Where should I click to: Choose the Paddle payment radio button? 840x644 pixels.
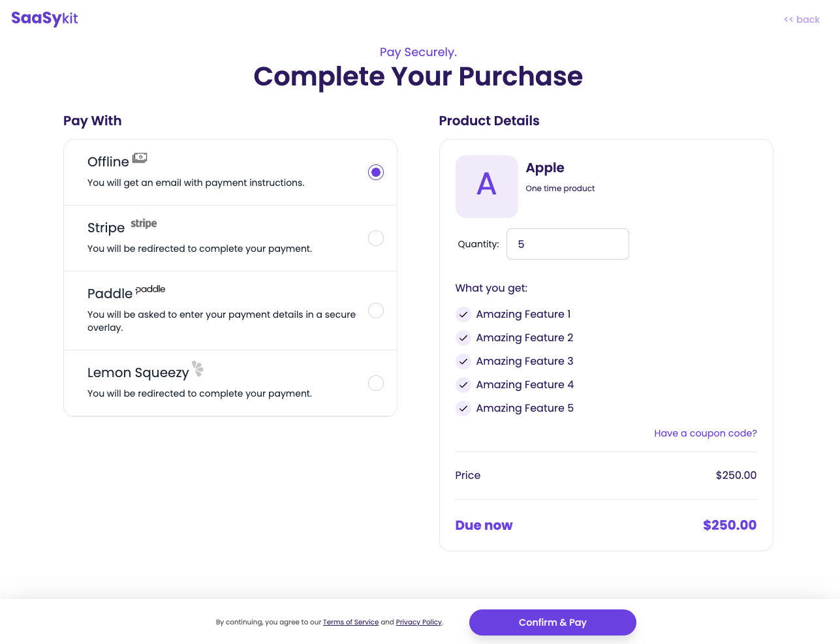coord(376,311)
